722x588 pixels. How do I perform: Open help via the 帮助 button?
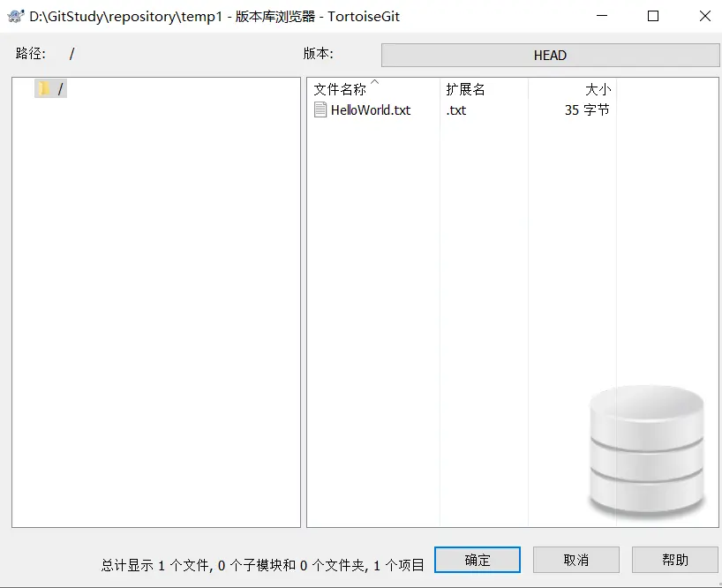[673, 560]
